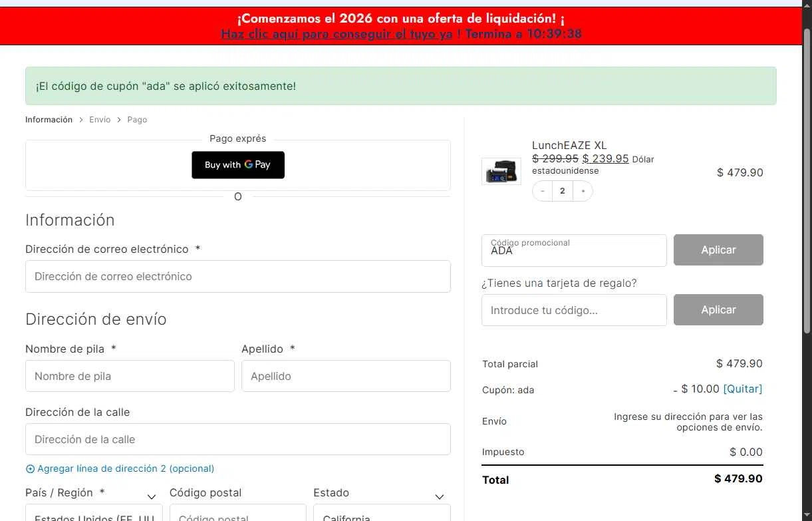Click the gift card Introduce tu código field
Screen dimensions: 812x521
(x=574, y=310)
